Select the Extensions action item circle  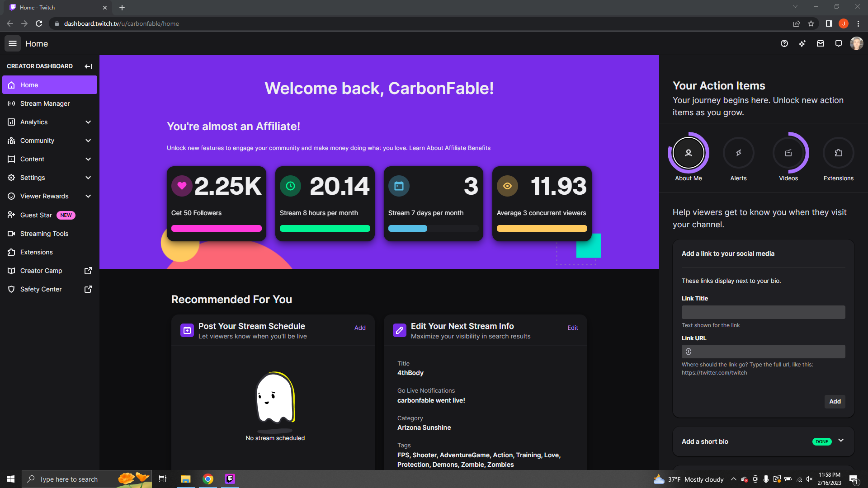(839, 153)
